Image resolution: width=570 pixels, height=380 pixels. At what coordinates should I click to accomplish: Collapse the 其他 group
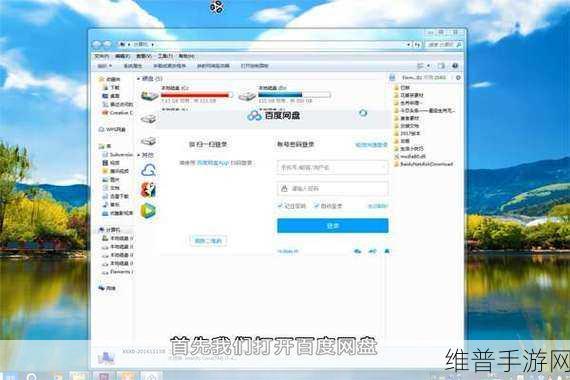[x=139, y=155]
